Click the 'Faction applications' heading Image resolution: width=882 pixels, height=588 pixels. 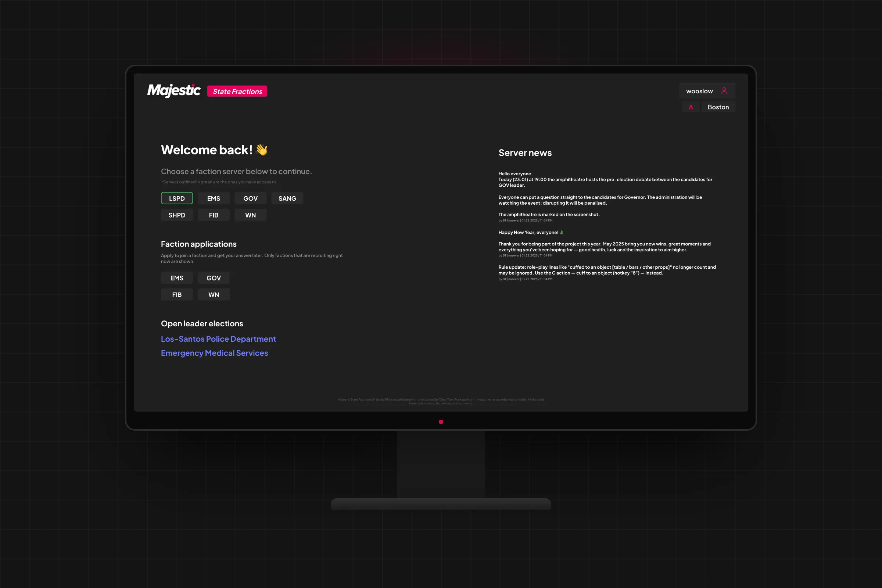point(199,244)
